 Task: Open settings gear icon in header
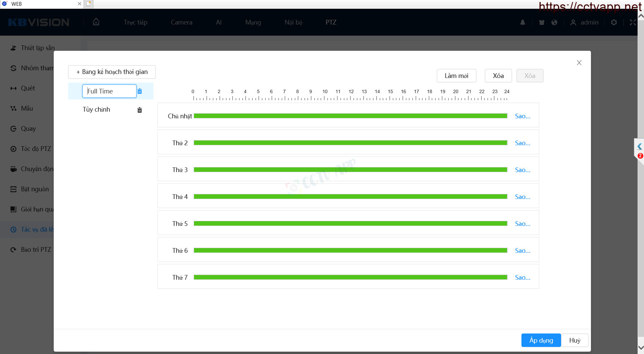click(614, 23)
